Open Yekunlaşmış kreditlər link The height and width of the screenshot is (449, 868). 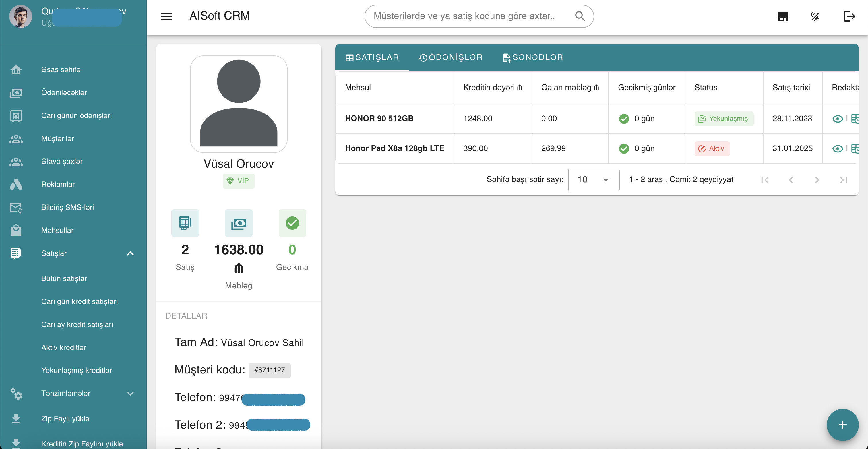[76, 370]
